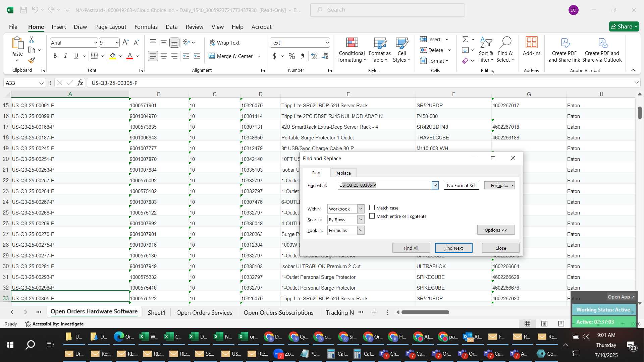Open the Search dropdown set to By Rows
644x362 pixels.
pyautogui.click(x=361, y=220)
